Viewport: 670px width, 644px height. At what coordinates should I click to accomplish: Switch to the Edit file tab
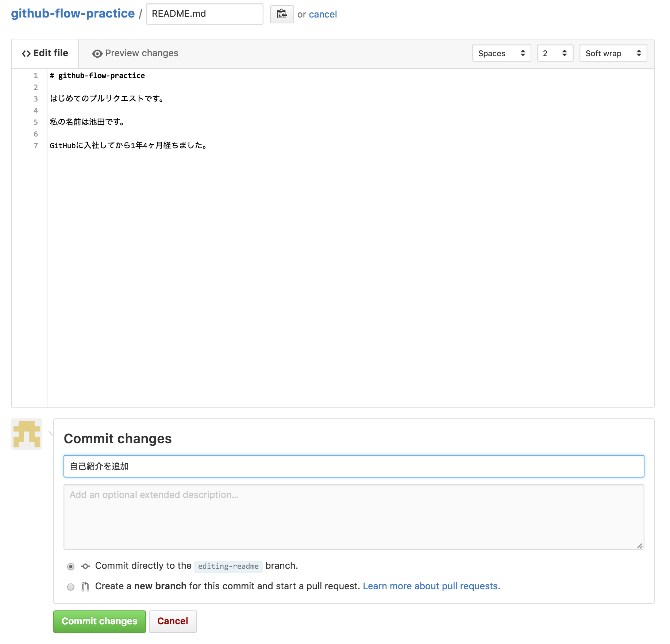click(45, 53)
